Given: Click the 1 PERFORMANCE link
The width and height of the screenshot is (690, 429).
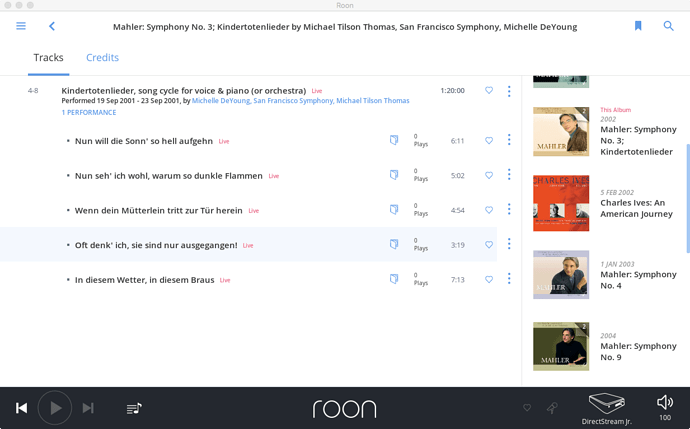Looking at the screenshot, I should point(89,113).
